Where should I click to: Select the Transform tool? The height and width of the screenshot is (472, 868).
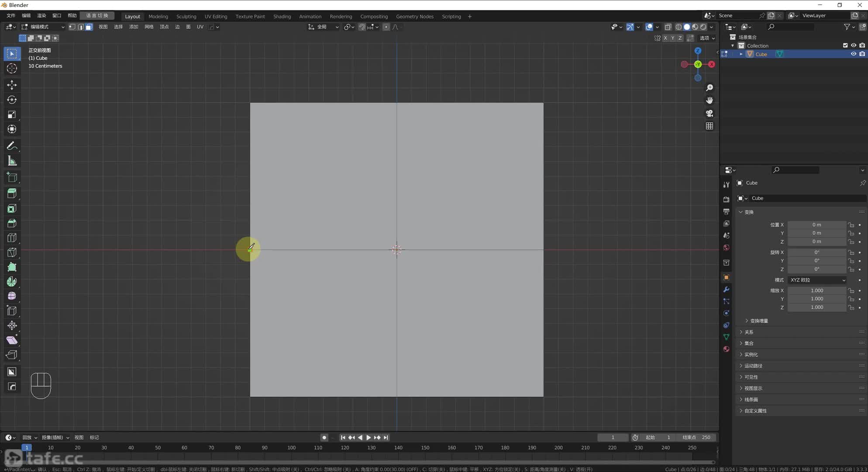pos(12,129)
